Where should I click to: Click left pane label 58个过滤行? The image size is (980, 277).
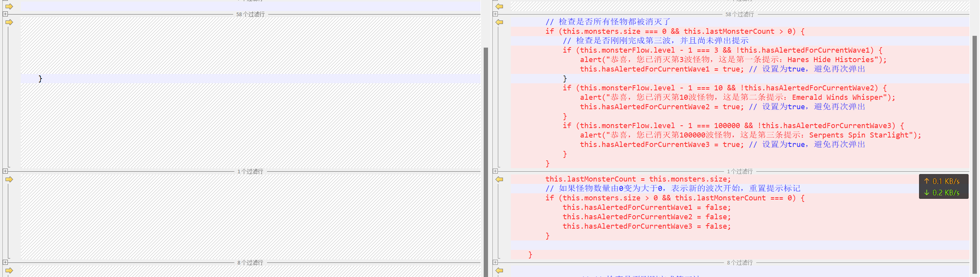point(250,14)
